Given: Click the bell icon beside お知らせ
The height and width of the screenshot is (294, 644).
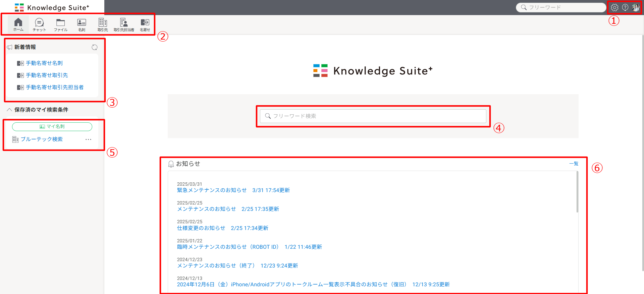Looking at the screenshot, I should pos(171,164).
